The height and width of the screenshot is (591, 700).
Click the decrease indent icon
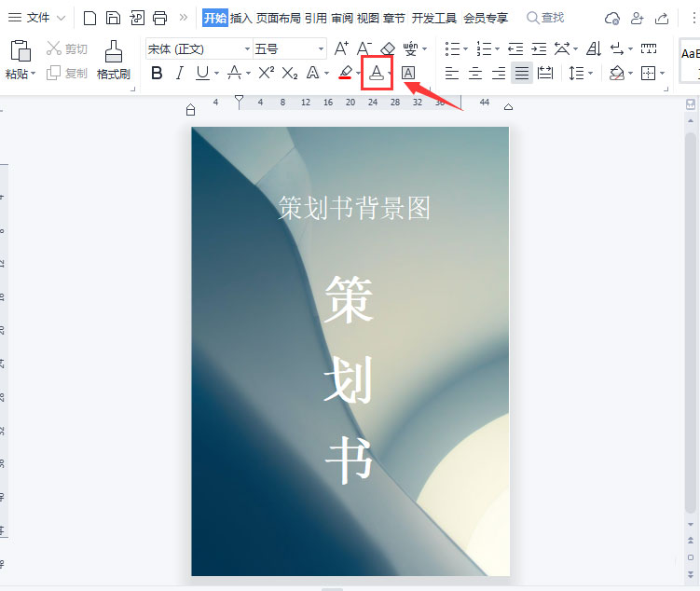[x=515, y=48]
